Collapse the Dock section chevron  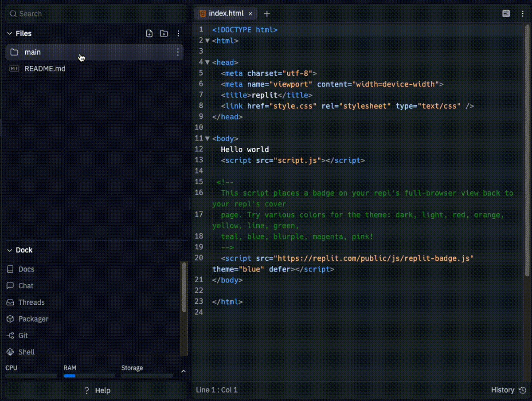(9, 250)
